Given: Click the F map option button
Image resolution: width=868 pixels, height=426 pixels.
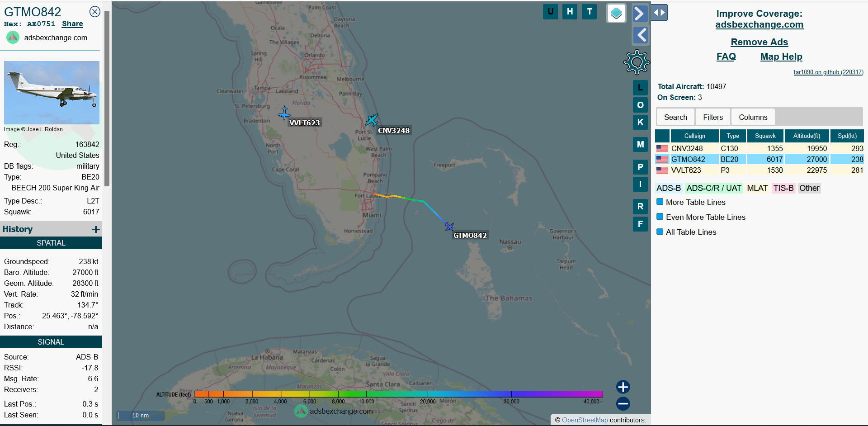Looking at the screenshot, I should (640, 224).
